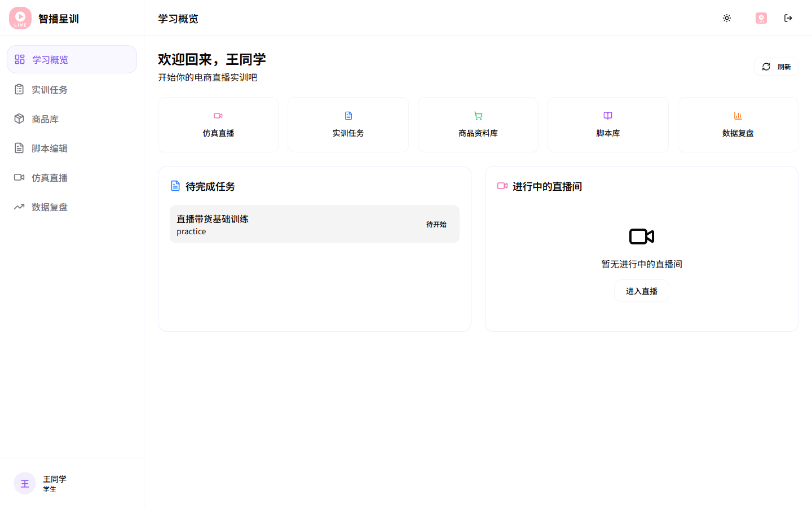Click the 数据复盘 trend-arrow icon in sidebar
Screen dimensions: 812x508
point(19,207)
